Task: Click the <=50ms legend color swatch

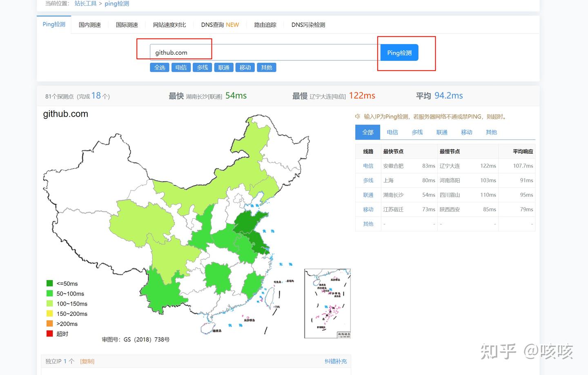Action: click(50, 283)
